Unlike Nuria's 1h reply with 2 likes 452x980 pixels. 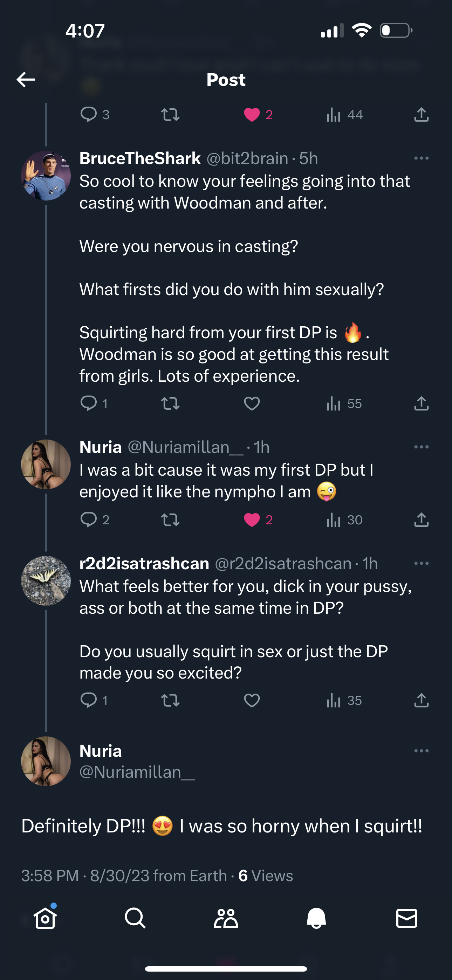pos(252,520)
